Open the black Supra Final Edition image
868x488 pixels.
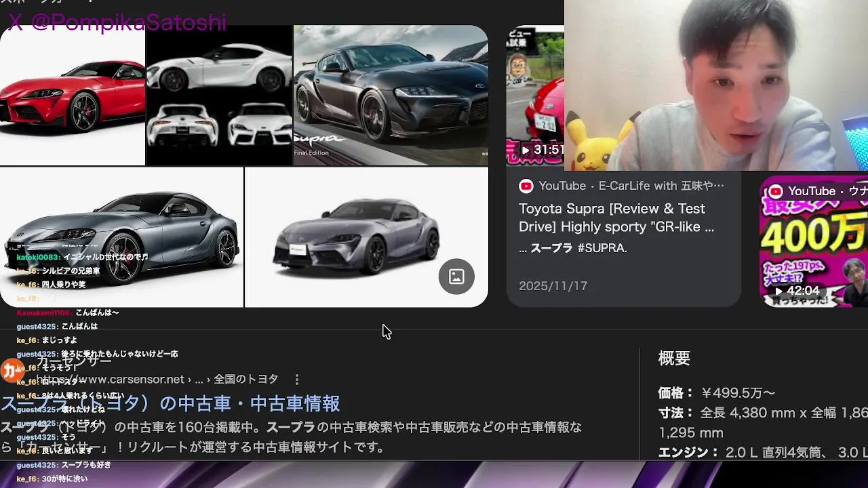coord(391,96)
